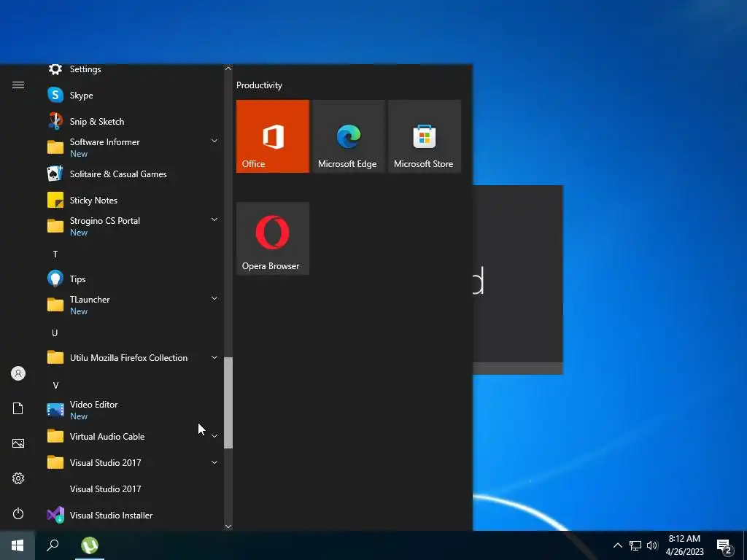747x560 pixels.
Task: Open the Action Center notifications icon
Action: (724, 546)
